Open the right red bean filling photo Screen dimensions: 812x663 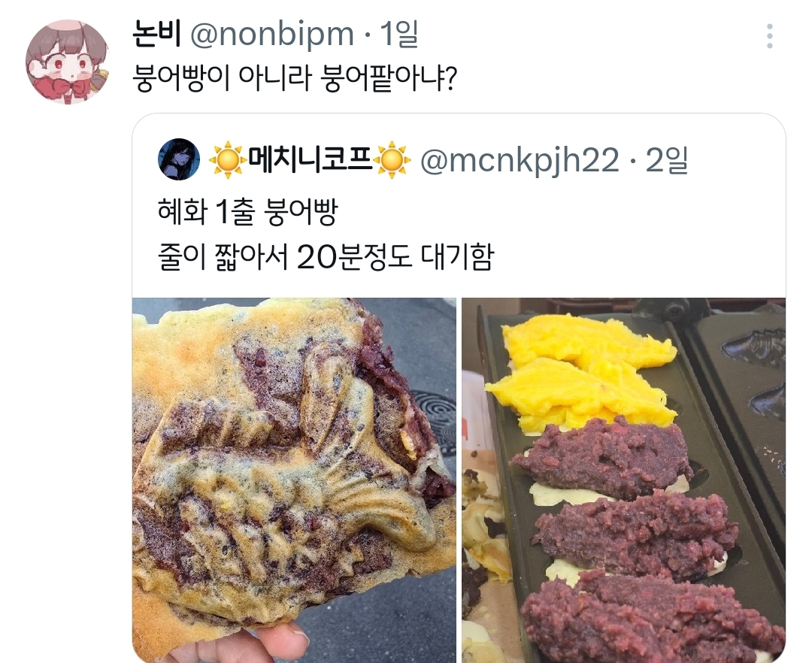pos(623,480)
